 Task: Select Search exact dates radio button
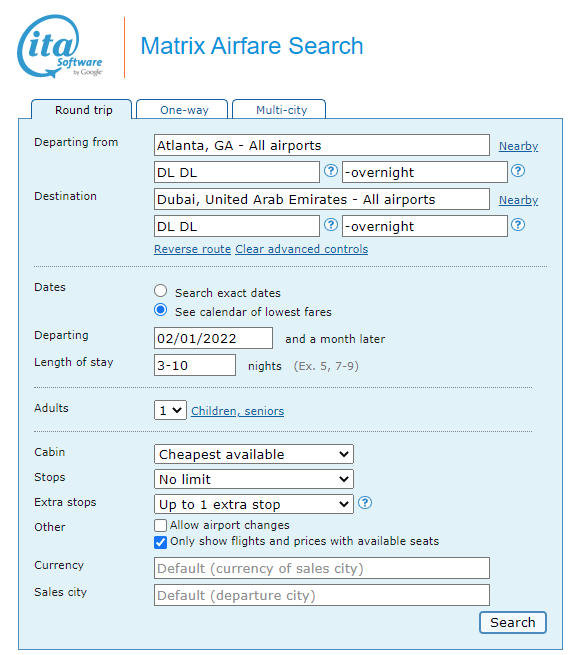[x=160, y=291]
